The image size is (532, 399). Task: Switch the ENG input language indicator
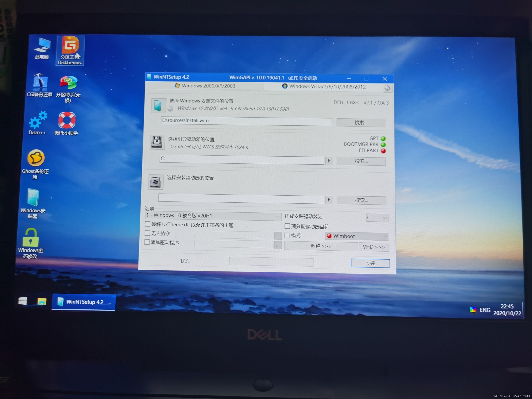click(x=485, y=310)
